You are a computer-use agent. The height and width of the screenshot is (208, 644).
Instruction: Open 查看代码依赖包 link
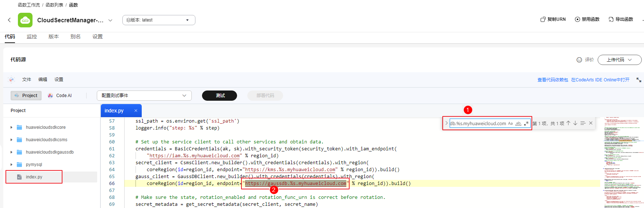[x=553, y=80]
